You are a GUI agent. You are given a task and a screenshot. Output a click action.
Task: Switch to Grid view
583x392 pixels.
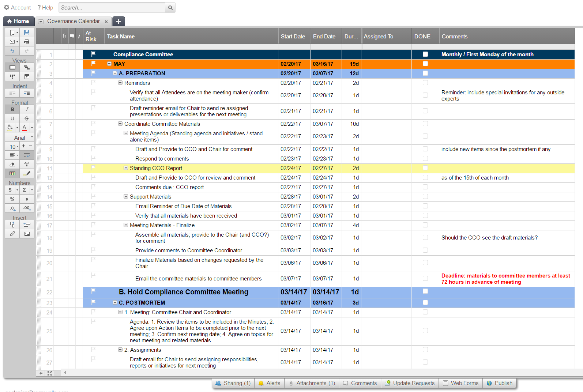tap(12, 67)
